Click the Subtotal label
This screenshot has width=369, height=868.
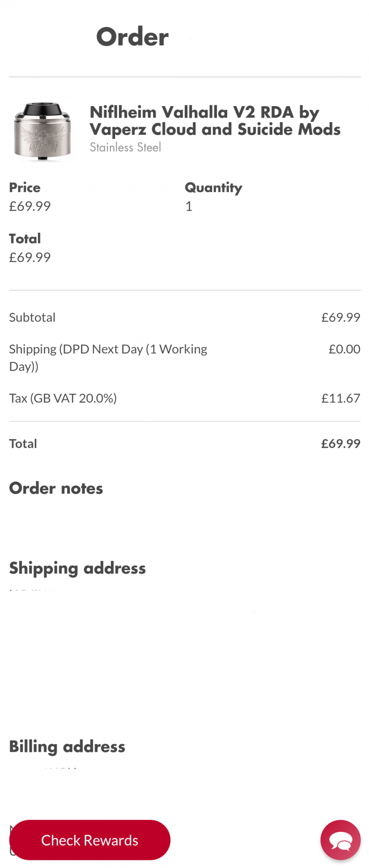(32, 317)
